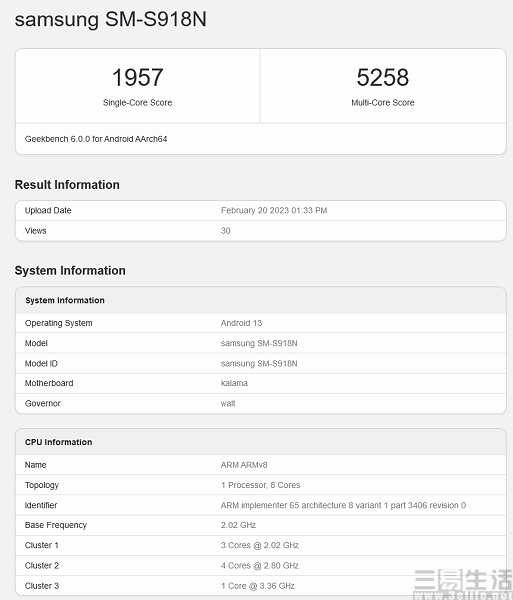
Task: Select the 1 Core @ 3.36 GHz value
Action: point(258,586)
